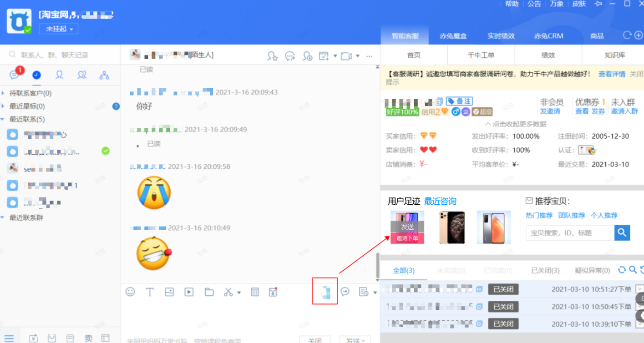Screen dimensions: 644x343
Task: Click the contacts search input field
Action: tap(64, 55)
